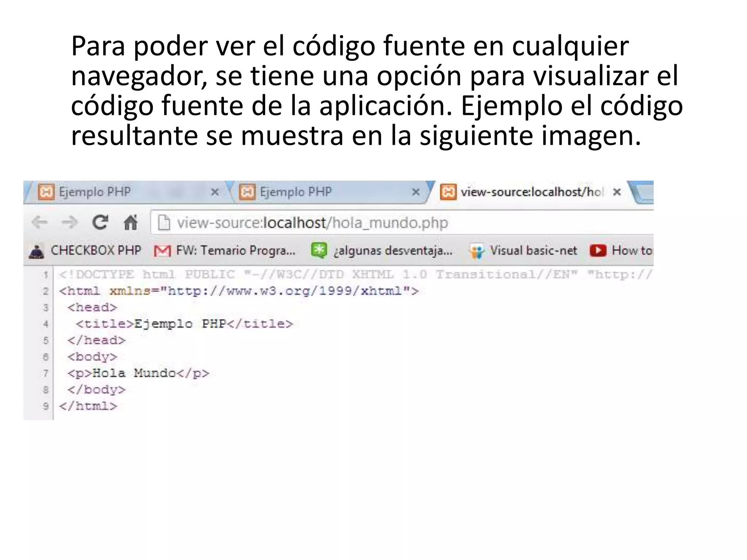Click the <body> opening tag line
747x560 pixels.
click(x=92, y=357)
